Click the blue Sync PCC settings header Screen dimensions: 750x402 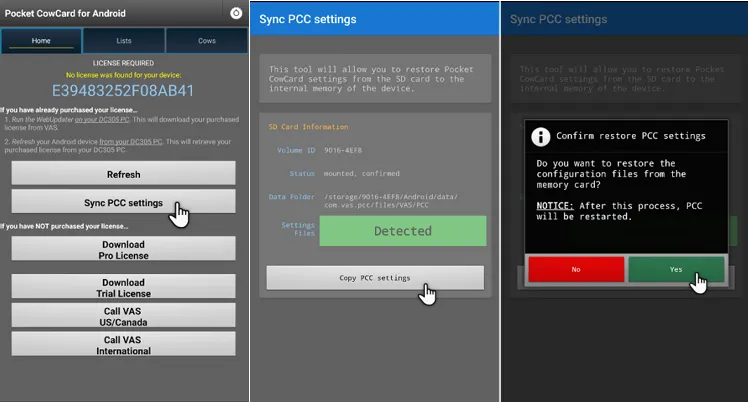click(374, 19)
